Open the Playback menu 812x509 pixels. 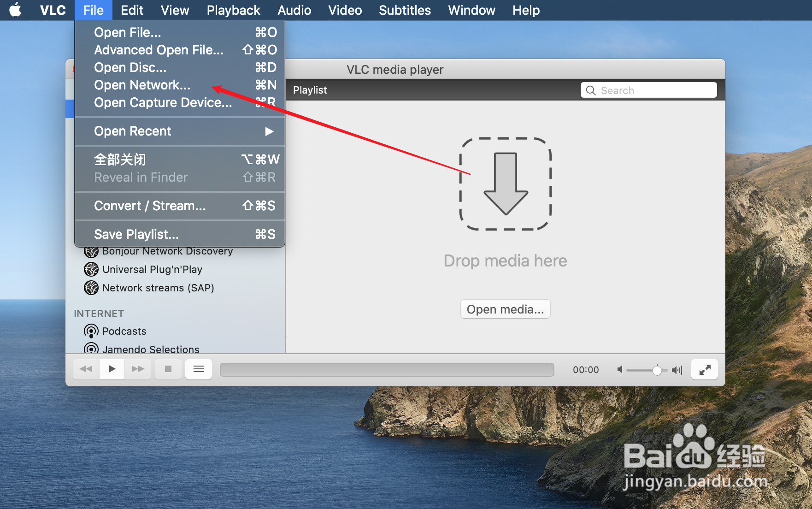[234, 10]
